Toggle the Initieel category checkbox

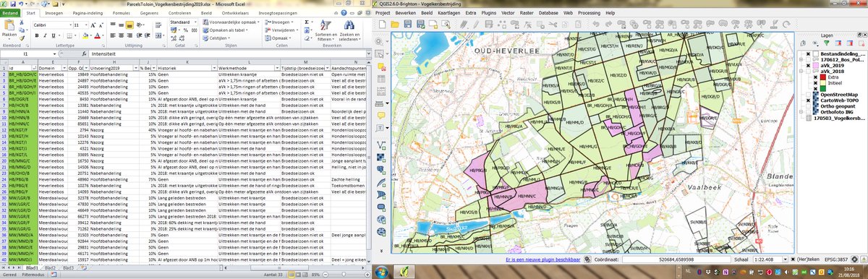815,82
